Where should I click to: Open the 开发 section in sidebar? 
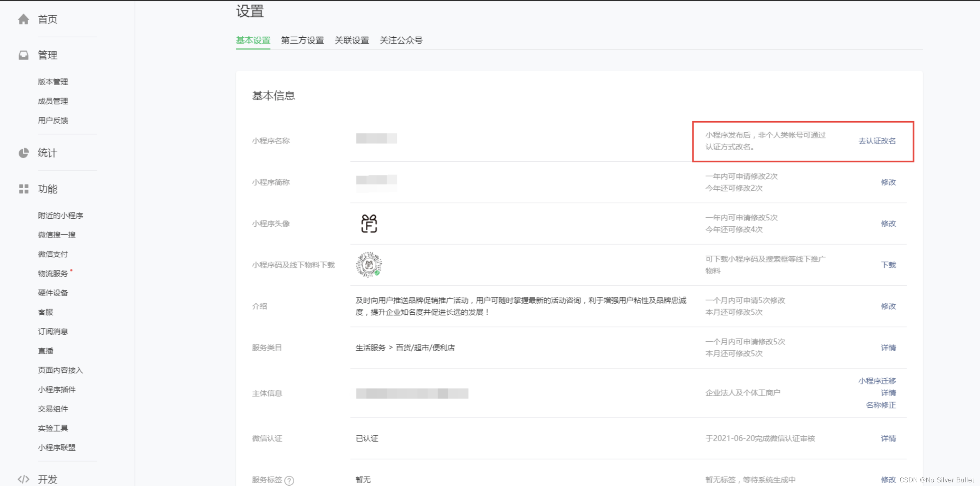point(47,479)
